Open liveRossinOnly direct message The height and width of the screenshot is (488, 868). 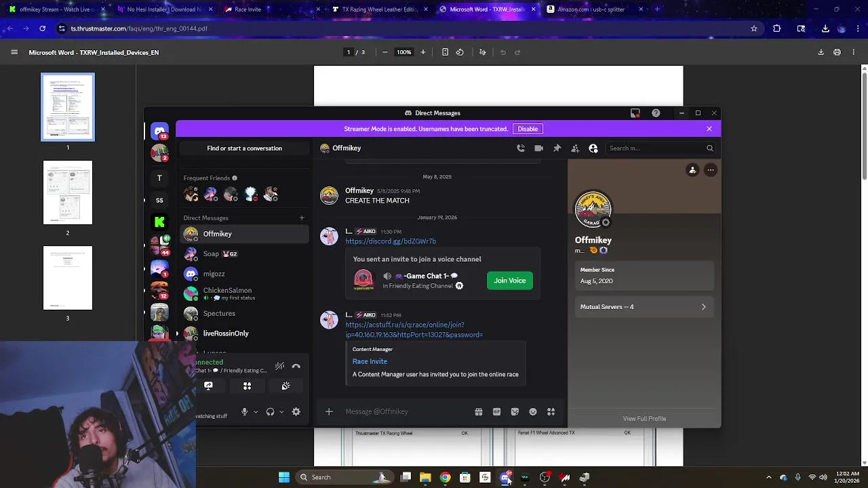[245, 333]
